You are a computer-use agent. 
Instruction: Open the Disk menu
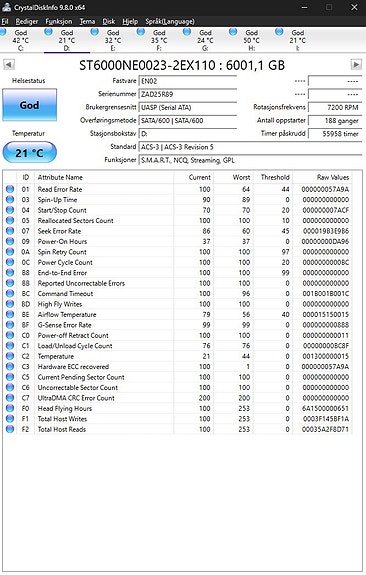(109, 22)
